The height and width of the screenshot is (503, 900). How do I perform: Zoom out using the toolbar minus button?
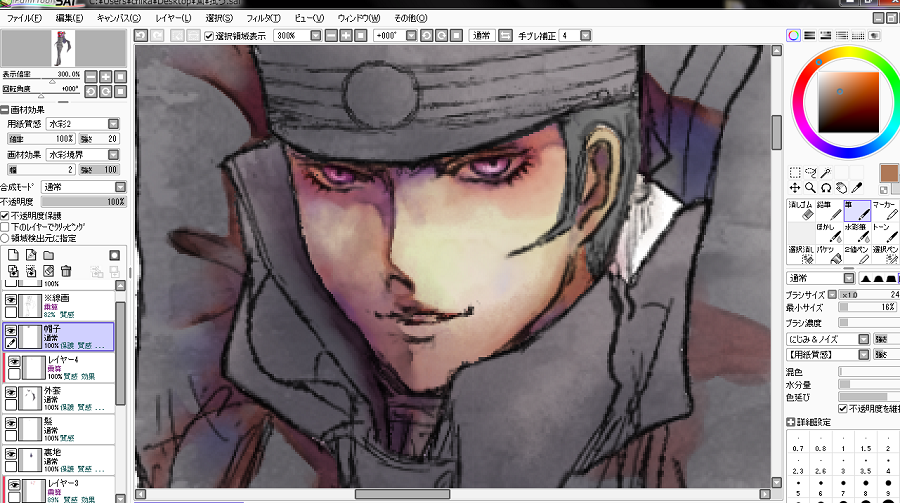[331, 36]
